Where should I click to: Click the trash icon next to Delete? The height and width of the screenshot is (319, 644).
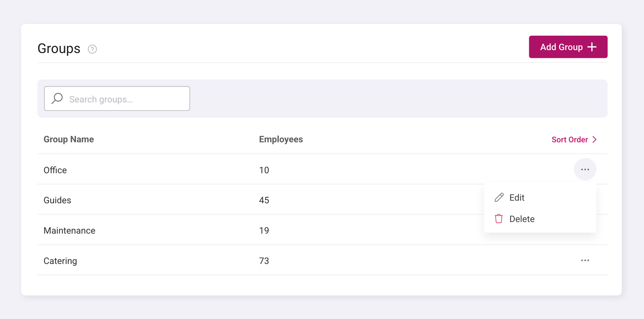[x=499, y=219]
